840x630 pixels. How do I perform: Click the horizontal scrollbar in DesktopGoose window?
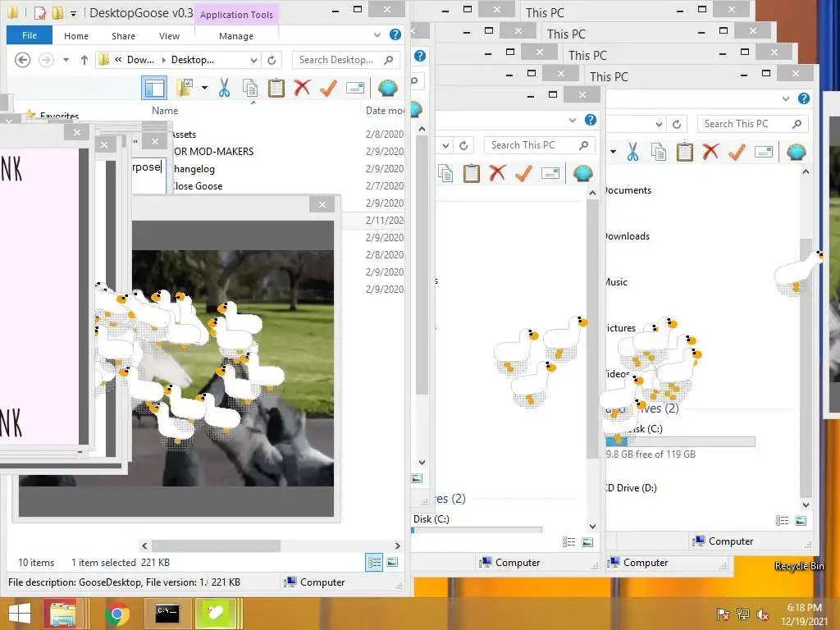[216, 546]
